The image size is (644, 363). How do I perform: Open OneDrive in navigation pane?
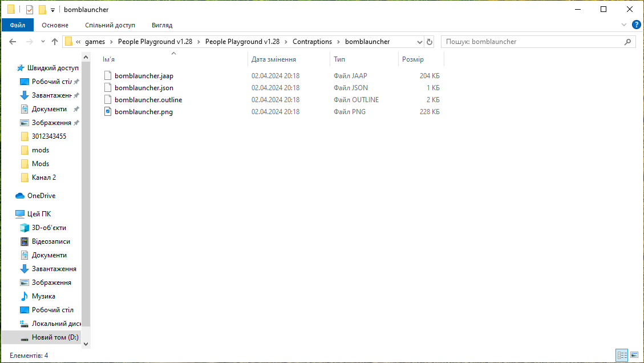pos(41,196)
